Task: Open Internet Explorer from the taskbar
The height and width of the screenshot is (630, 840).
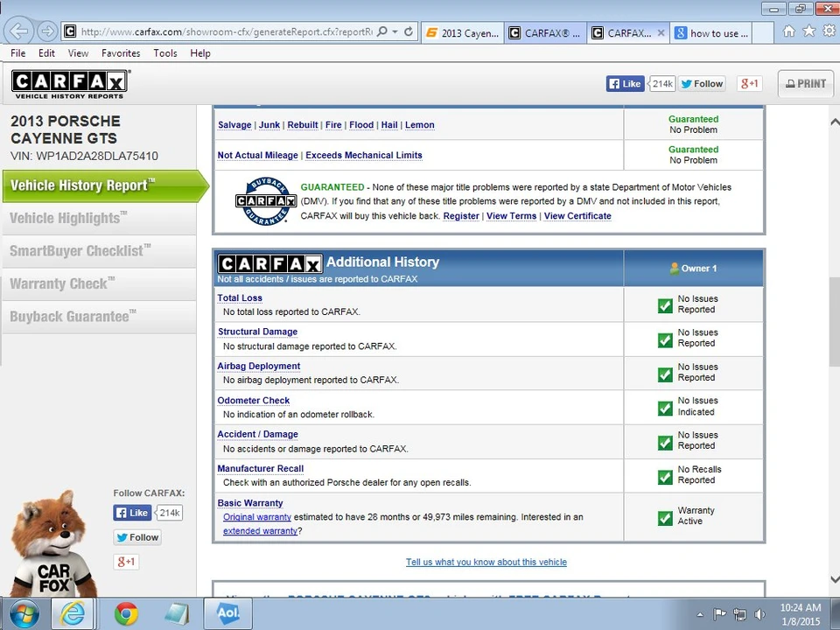Action: (73, 614)
